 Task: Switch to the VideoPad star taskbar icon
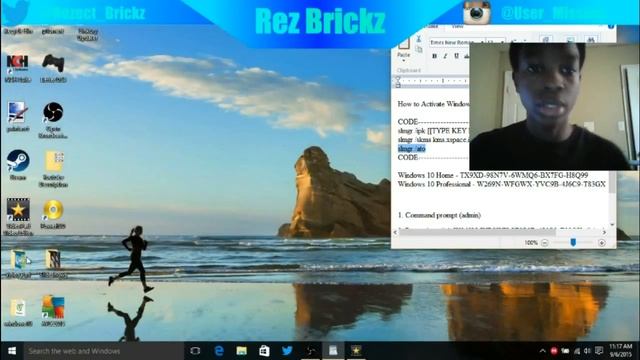coord(356,351)
